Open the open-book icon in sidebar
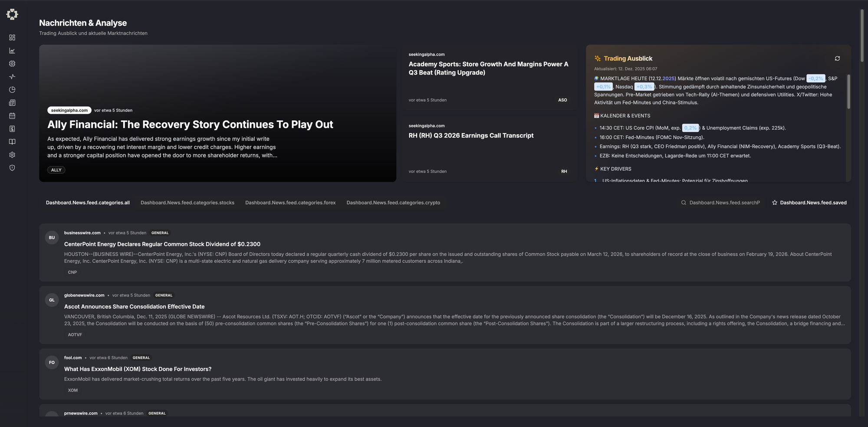 point(12,142)
